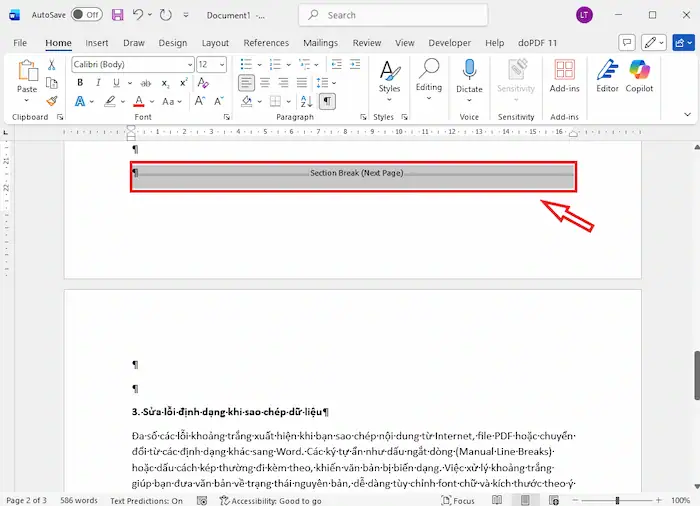Click the Format Painter brush icon
Screen dimensions: 700x506
pyautogui.click(x=52, y=101)
